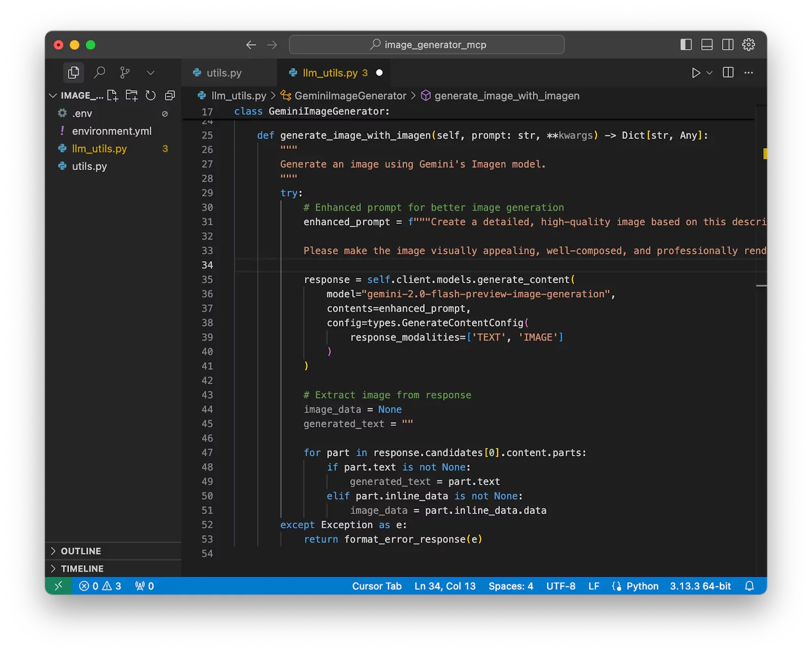Select language mode Python
Image resolution: width=812 pixels, height=654 pixels.
coord(642,586)
